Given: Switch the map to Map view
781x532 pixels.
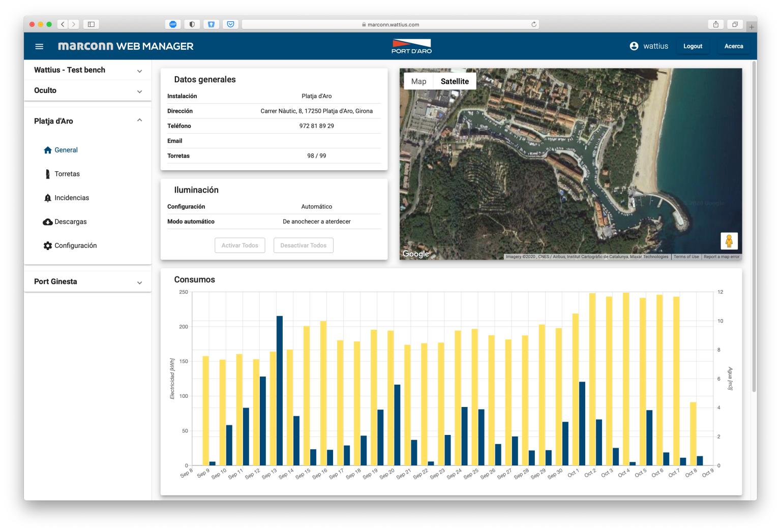Looking at the screenshot, I should point(418,81).
